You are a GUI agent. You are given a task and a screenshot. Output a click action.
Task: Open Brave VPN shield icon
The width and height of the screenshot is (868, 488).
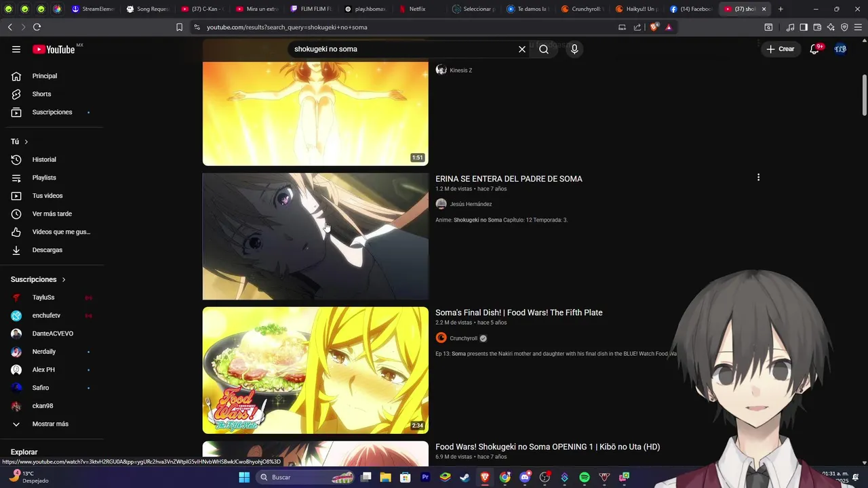(x=844, y=27)
